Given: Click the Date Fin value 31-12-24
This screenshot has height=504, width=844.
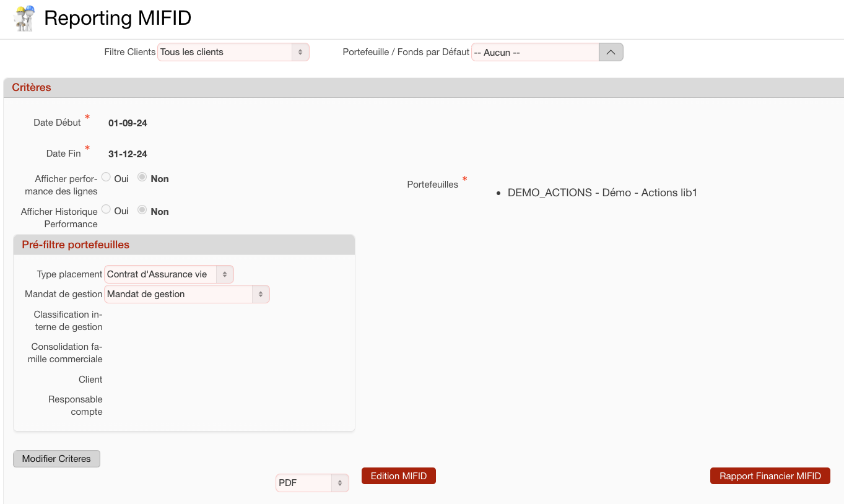Looking at the screenshot, I should (128, 154).
